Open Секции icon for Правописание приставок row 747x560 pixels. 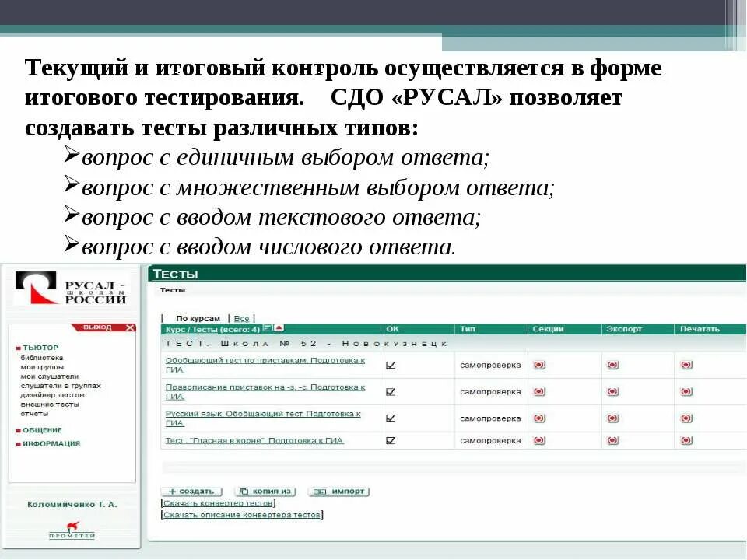click(x=539, y=392)
